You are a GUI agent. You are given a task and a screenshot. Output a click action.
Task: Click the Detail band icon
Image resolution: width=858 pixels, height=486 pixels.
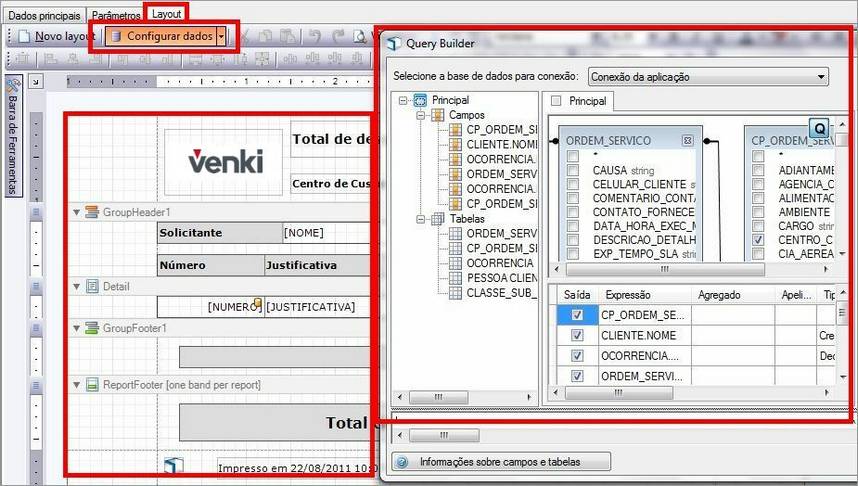92,286
